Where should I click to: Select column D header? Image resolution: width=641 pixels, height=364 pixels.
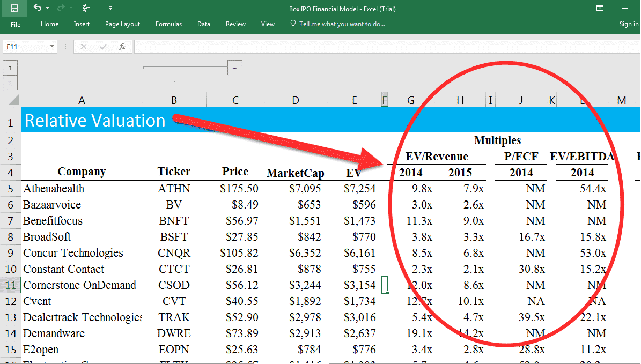296,100
